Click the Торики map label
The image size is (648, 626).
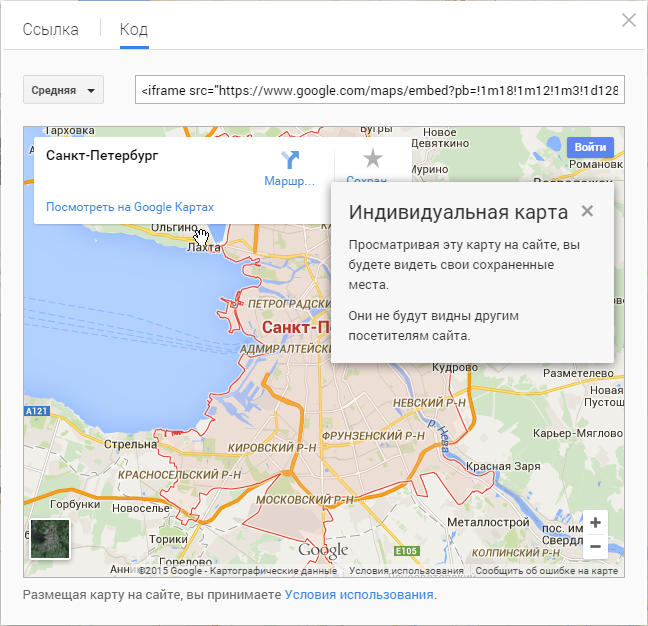point(168,539)
